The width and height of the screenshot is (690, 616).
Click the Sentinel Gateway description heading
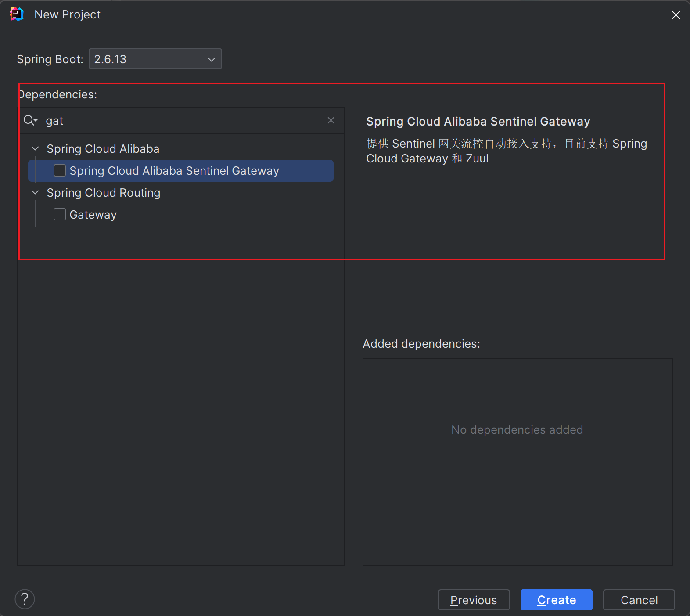pos(478,122)
